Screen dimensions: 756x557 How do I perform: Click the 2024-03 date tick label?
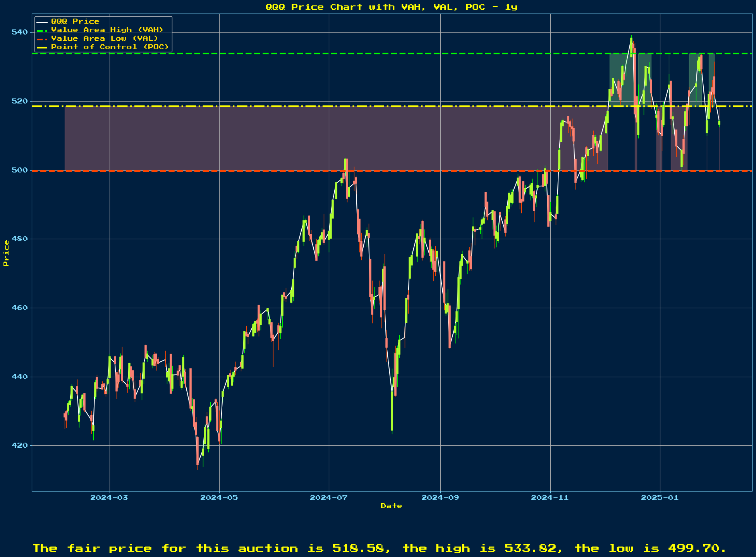coord(109,497)
